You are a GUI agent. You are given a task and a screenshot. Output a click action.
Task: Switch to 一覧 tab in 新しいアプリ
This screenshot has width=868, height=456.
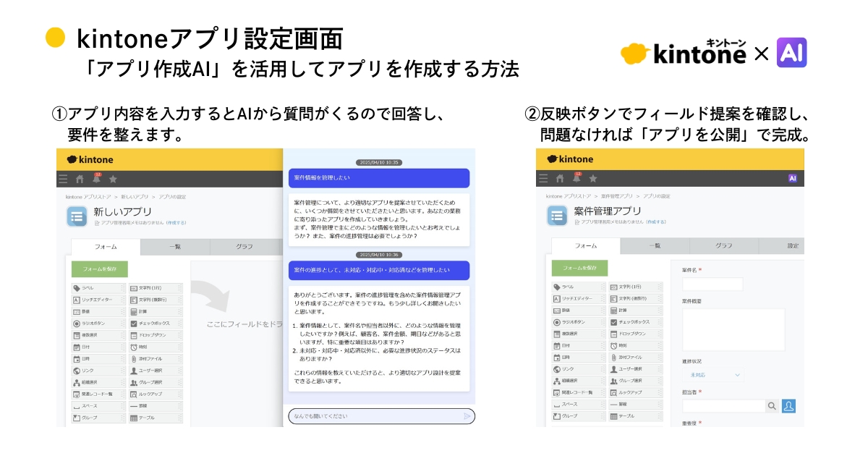coord(175,246)
